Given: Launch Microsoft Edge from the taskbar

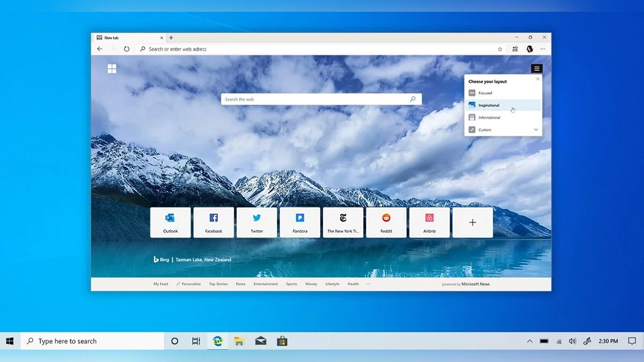Looking at the screenshot, I should (217, 341).
